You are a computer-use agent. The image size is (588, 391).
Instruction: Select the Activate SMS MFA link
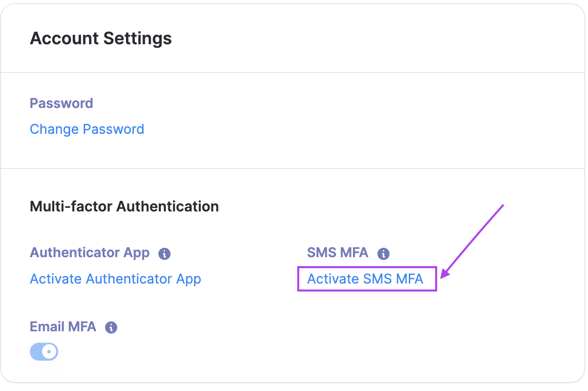[365, 279]
